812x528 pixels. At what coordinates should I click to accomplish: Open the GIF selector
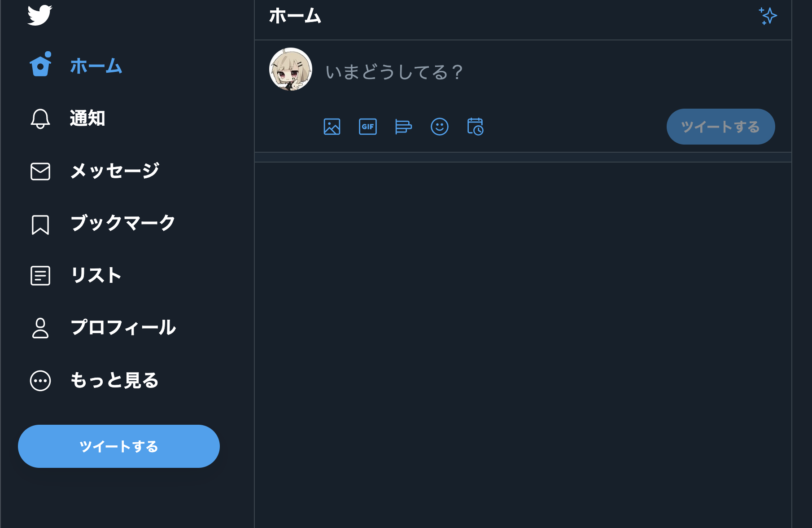368,127
